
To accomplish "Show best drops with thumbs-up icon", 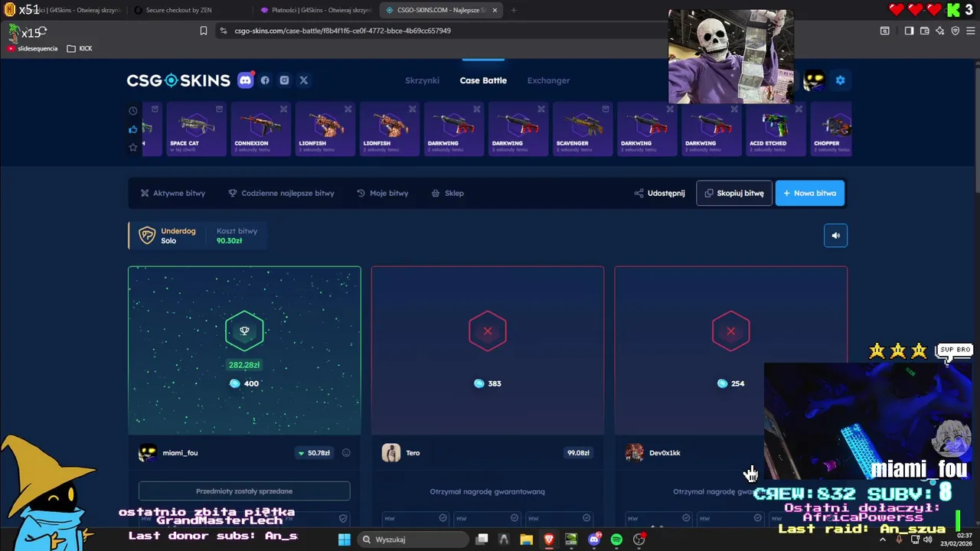I will (x=133, y=129).
